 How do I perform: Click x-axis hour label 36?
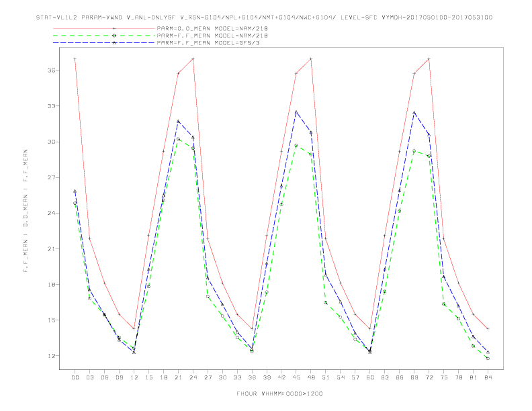(x=252, y=377)
